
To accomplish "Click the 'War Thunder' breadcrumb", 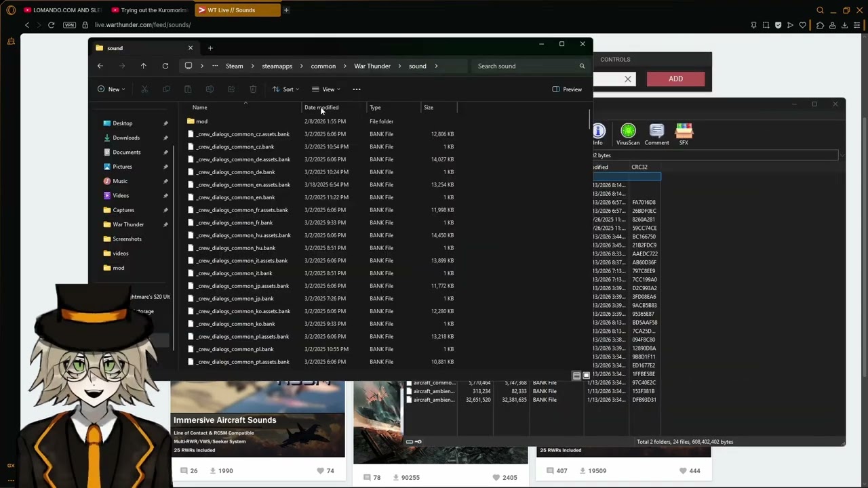I will [x=372, y=66].
